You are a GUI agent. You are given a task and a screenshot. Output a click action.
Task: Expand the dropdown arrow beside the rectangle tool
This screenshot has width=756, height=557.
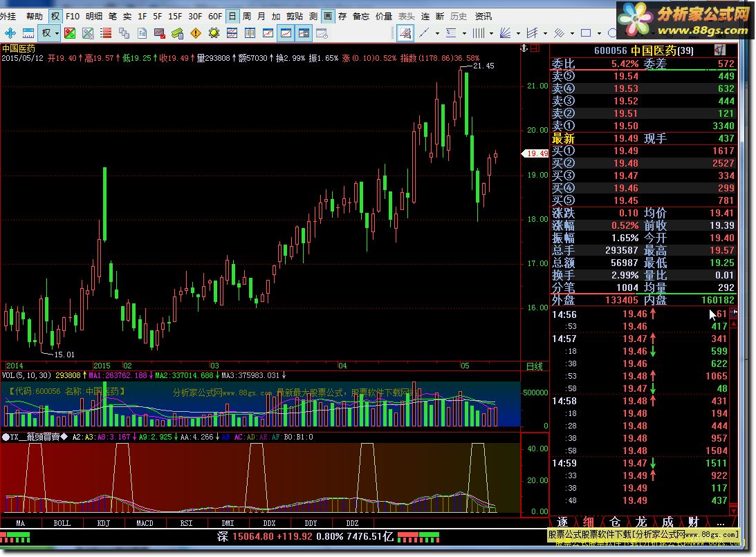click(600, 32)
